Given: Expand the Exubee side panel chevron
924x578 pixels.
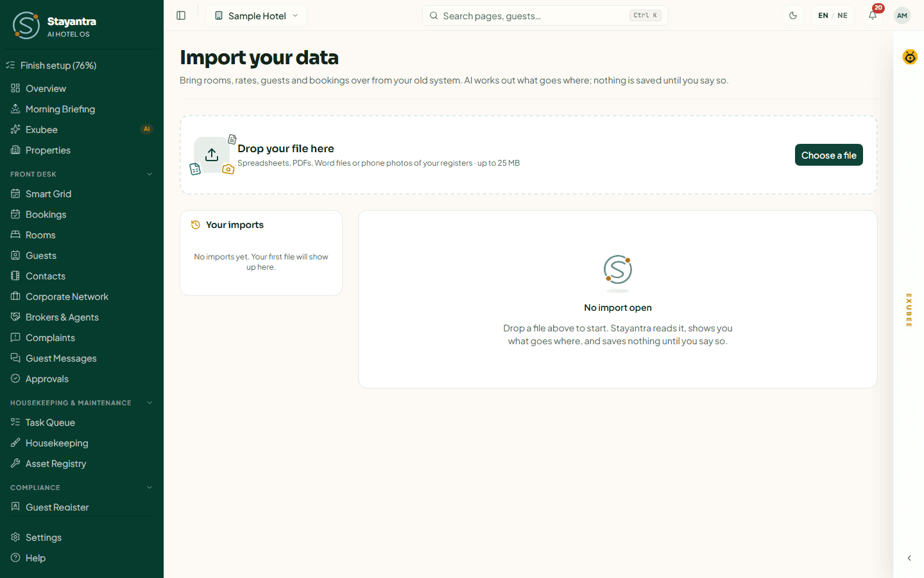Looking at the screenshot, I should point(909,558).
